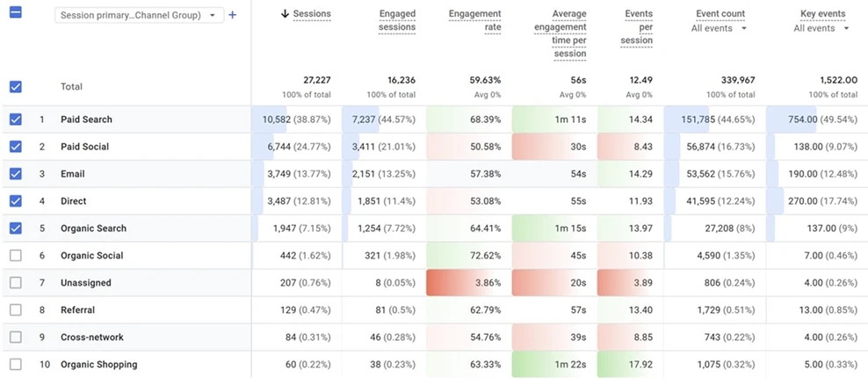Select the Email channel row label
The height and width of the screenshot is (385, 868).
[x=73, y=174]
